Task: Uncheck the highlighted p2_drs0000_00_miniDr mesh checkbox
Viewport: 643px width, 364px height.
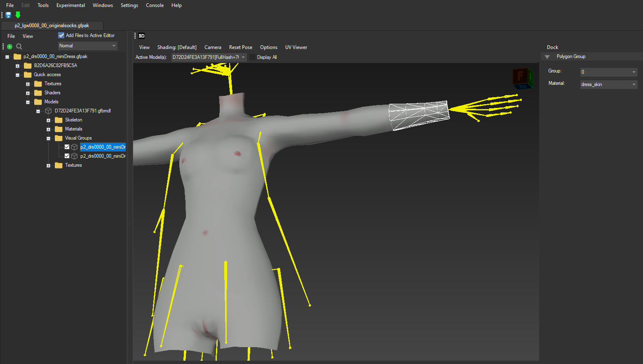Action: click(x=67, y=147)
